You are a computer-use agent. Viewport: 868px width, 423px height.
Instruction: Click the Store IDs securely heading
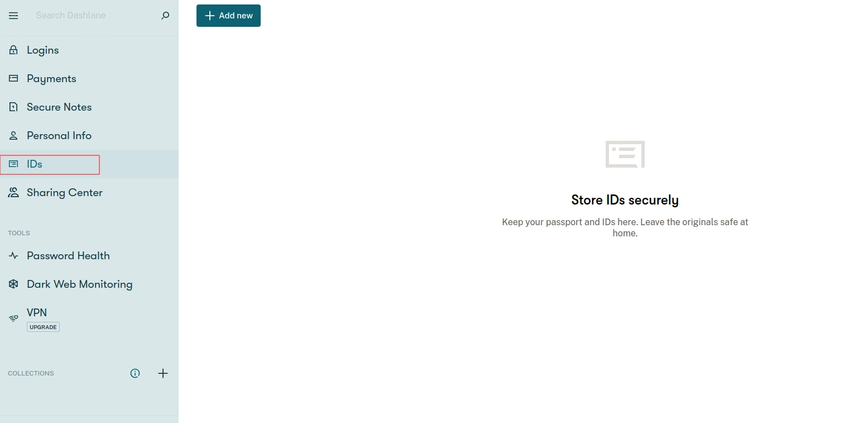625,200
